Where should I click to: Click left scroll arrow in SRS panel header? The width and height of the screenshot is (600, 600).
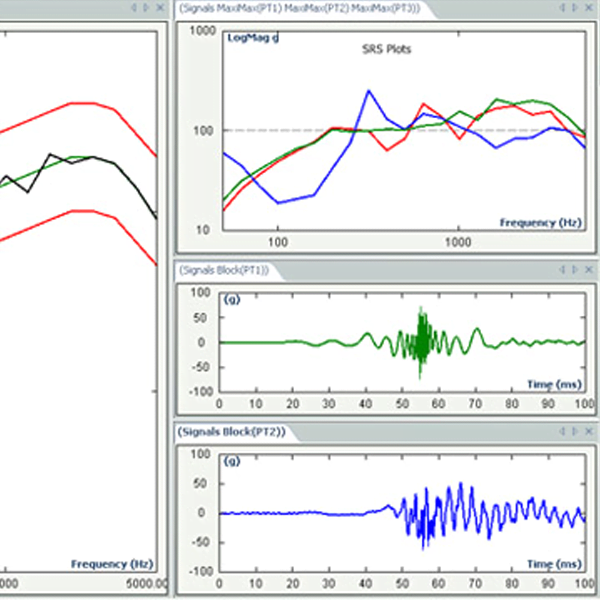(562, 8)
